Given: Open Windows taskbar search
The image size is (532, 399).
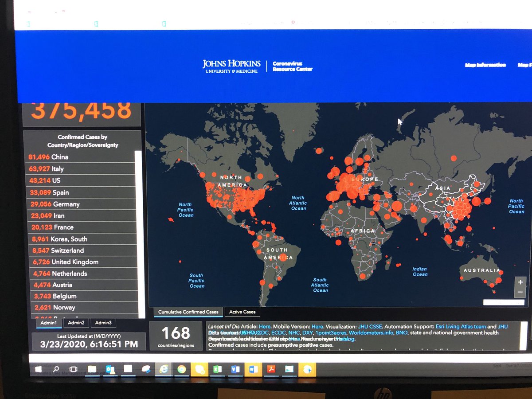Looking at the screenshot, I should (56, 369).
